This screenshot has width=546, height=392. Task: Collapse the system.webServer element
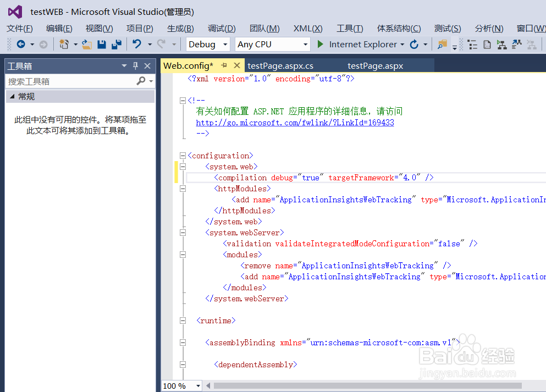tap(183, 233)
